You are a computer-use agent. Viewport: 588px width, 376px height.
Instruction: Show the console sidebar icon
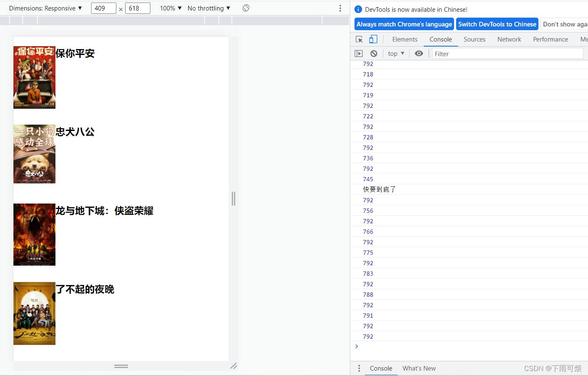[359, 54]
